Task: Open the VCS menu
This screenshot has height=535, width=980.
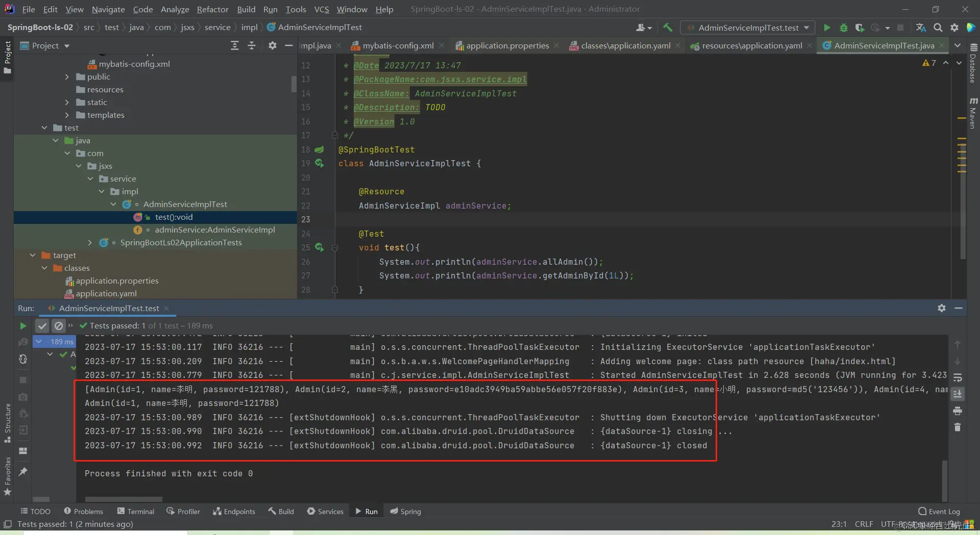Action: (x=322, y=9)
